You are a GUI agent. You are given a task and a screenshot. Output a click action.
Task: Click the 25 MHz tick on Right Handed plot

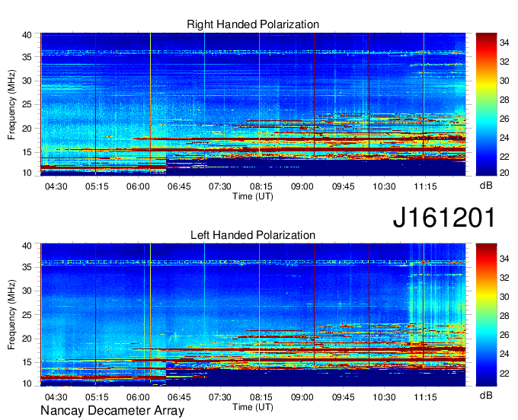tap(27, 104)
